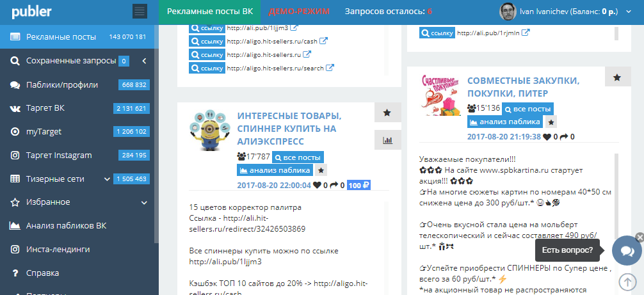Click the star outline icon Избранное

(x=15, y=202)
